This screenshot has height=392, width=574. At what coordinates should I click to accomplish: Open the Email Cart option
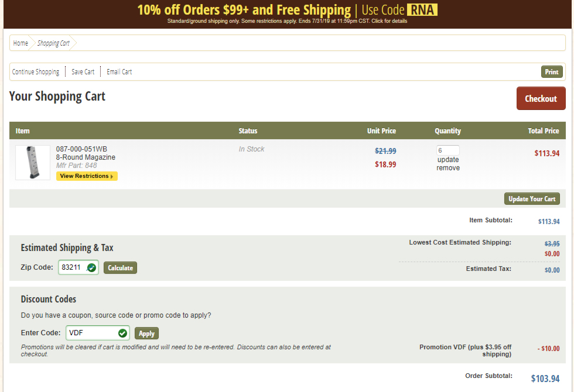pos(119,71)
